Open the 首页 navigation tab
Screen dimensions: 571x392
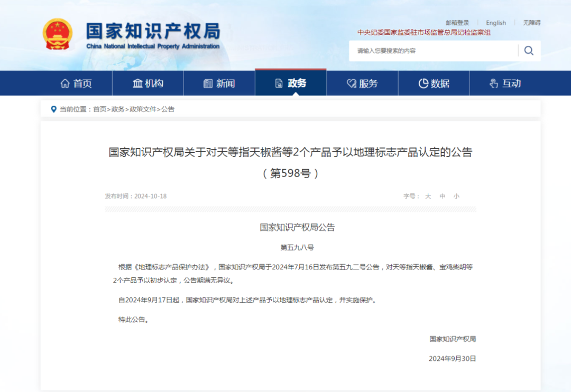(x=76, y=83)
